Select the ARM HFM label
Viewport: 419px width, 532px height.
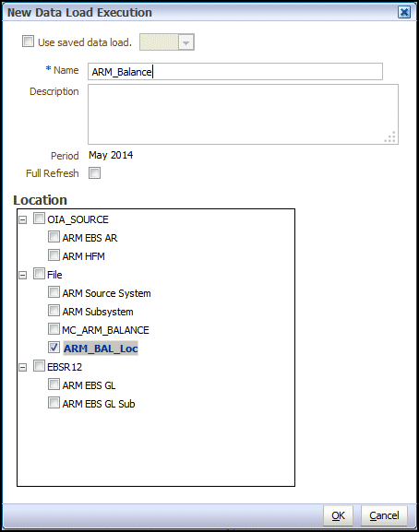coord(83,256)
